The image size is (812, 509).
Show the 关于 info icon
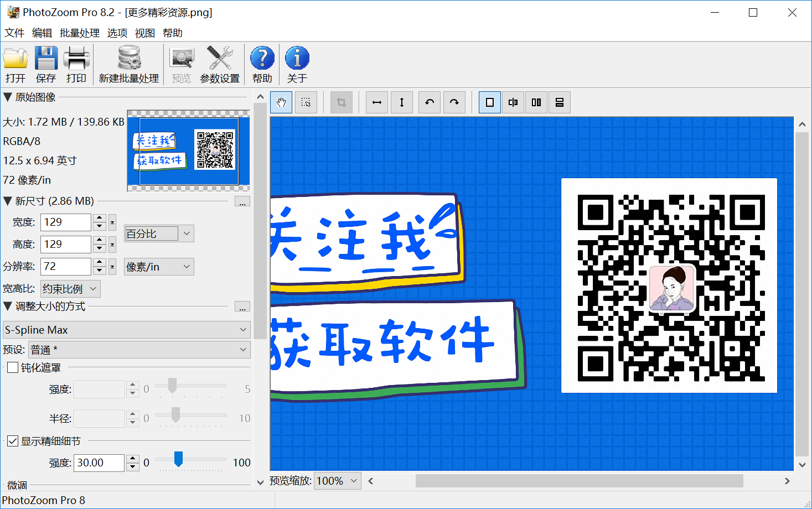pyautogui.click(x=297, y=64)
